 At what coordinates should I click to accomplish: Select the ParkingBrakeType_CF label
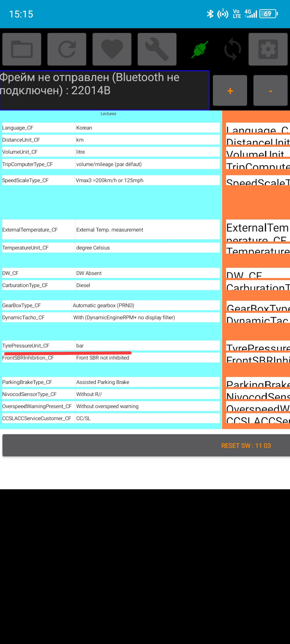(x=27, y=382)
